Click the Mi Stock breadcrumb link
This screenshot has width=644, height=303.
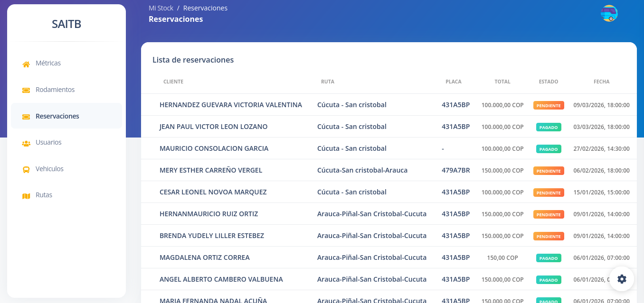161,8
